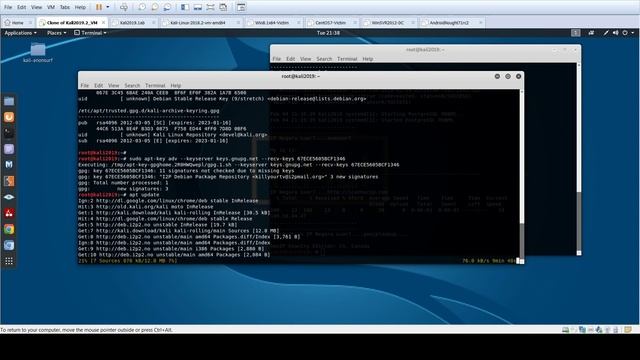The height and width of the screenshot is (360, 640).
Task: Open Help menu in front terminal window
Action: point(176,85)
